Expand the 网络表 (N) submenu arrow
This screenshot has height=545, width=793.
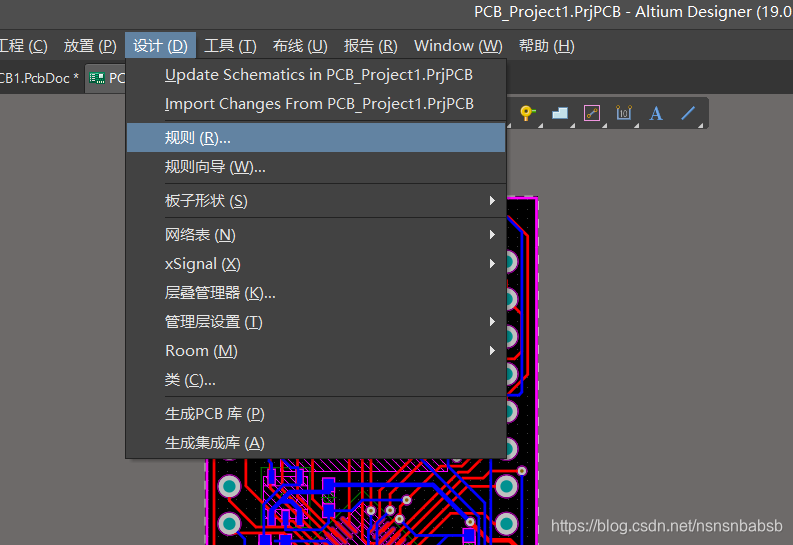pos(492,235)
